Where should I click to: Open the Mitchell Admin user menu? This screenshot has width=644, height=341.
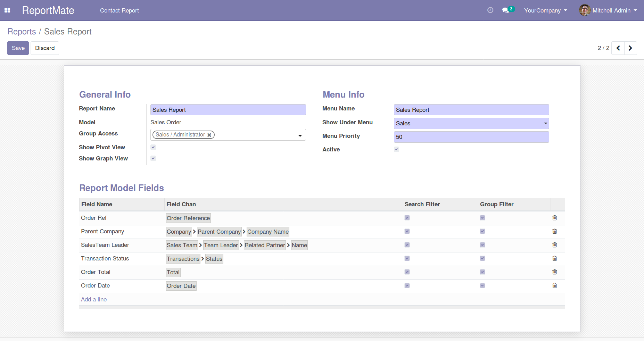click(x=608, y=10)
